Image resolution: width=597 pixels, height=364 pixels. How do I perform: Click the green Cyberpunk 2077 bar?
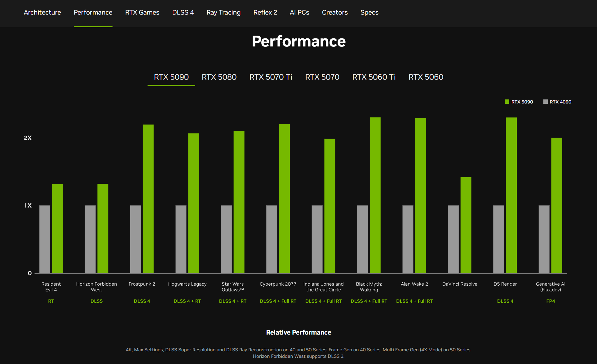pyautogui.click(x=284, y=198)
